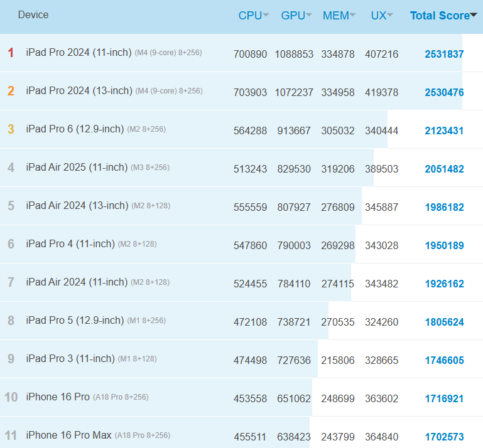Image resolution: width=483 pixels, height=448 pixels.
Task: Click UX score 363602
Action: tap(382, 399)
